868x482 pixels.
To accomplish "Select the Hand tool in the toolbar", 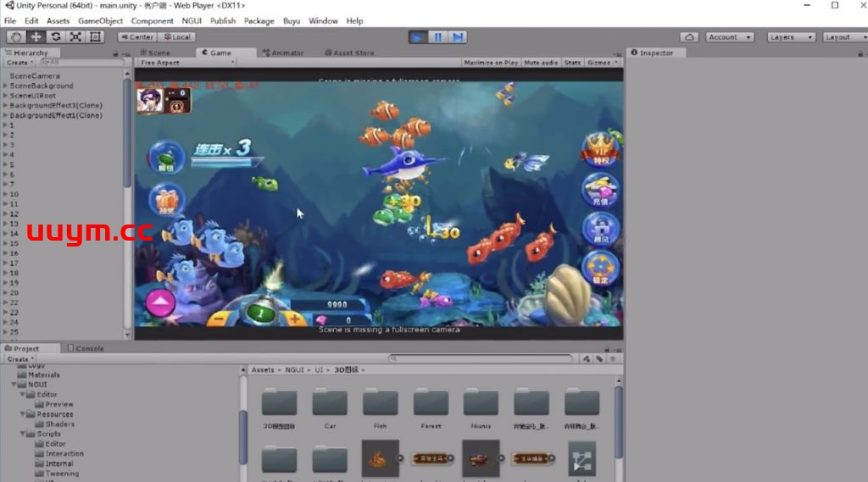I will click(17, 36).
